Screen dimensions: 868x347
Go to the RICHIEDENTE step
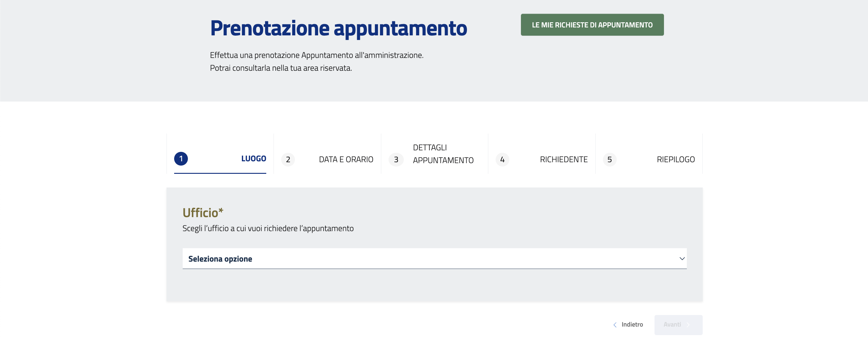[x=563, y=159]
